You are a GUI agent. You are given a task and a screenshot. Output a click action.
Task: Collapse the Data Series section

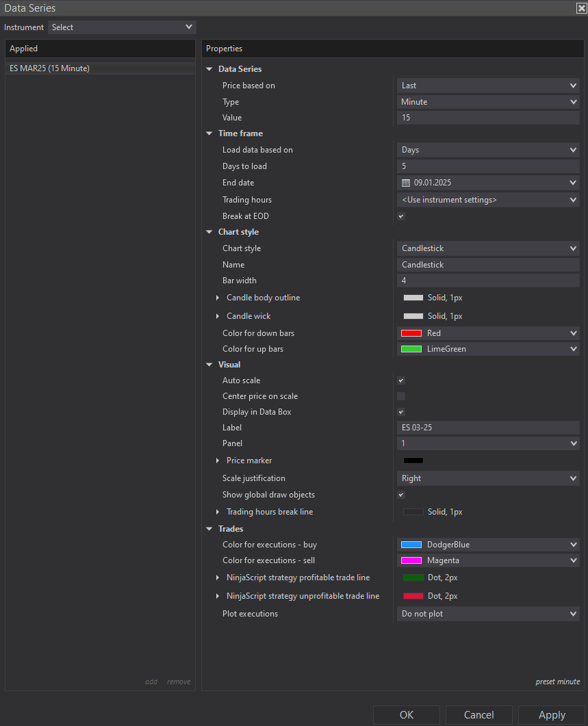point(209,69)
